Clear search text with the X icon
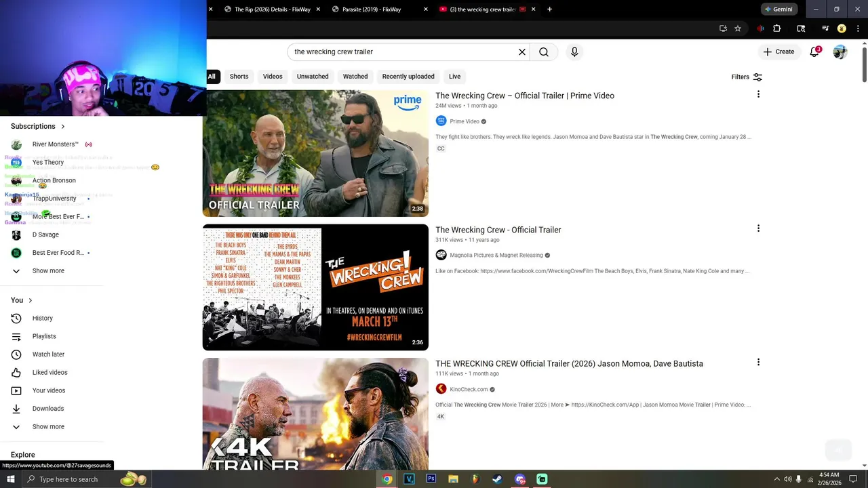The image size is (868, 488). [522, 52]
